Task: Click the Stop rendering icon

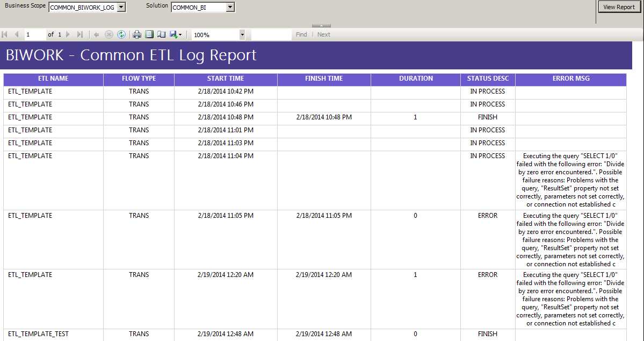Action: [x=109, y=34]
